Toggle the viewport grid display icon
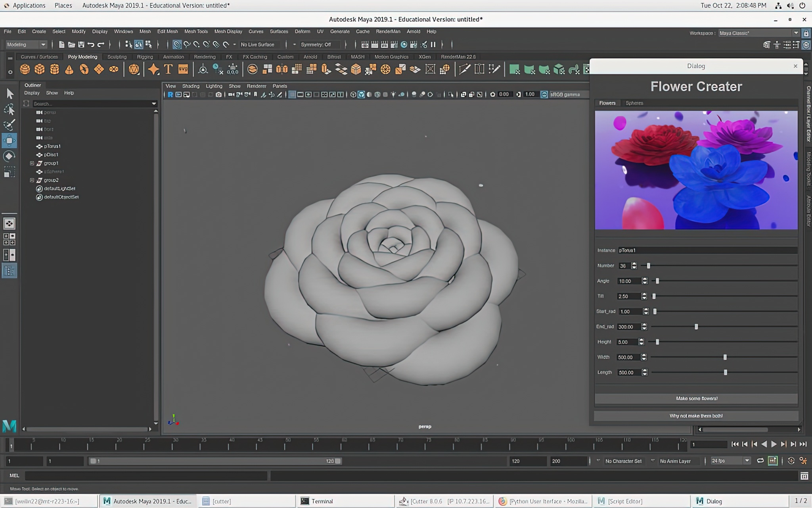 pos(292,94)
